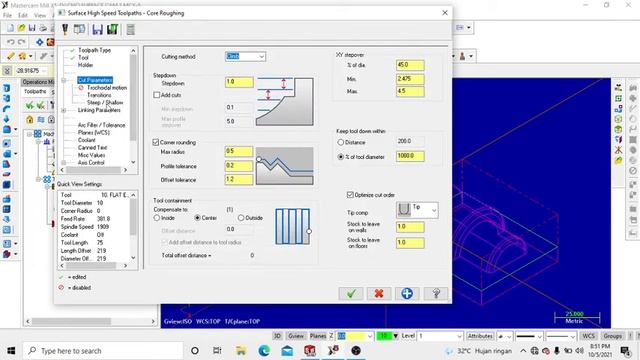This screenshot has width=640, height=360.
Task: Click the Mastercam icon on the taskbar
Action: pyautogui.click(x=333, y=350)
